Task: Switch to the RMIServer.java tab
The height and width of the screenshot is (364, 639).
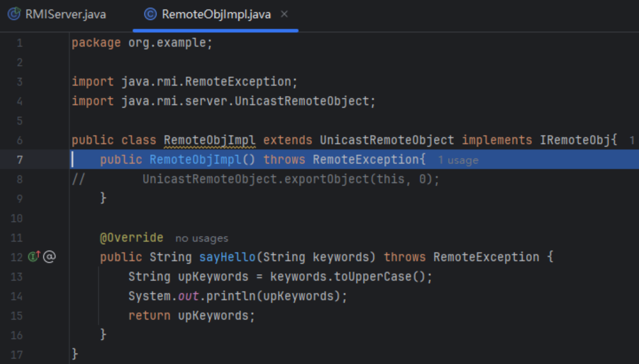Action: [65, 14]
